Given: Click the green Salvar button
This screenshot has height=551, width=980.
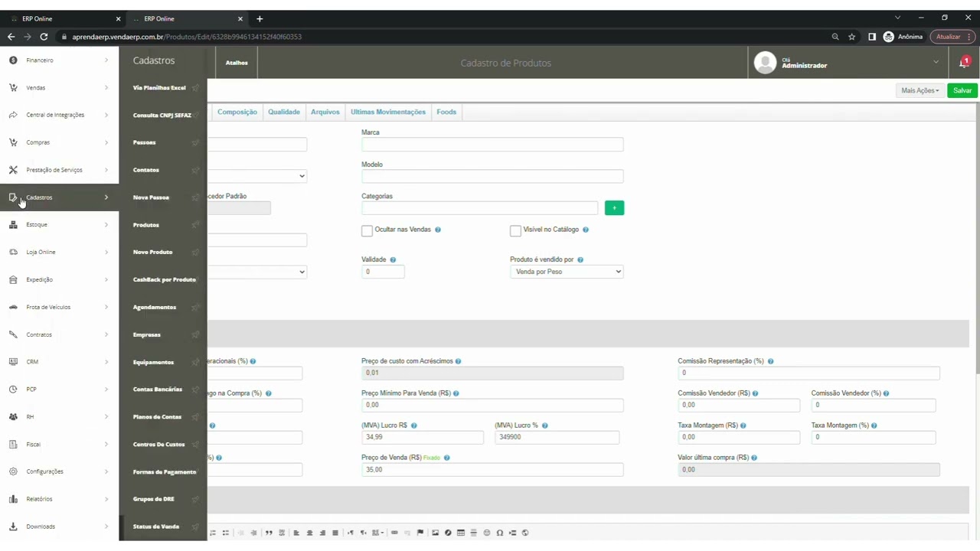Looking at the screenshot, I should point(962,90).
